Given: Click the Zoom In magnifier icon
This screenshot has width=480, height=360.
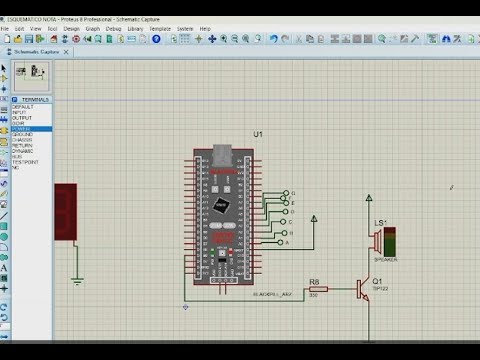Looking at the screenshot, I should click(224, 39).
